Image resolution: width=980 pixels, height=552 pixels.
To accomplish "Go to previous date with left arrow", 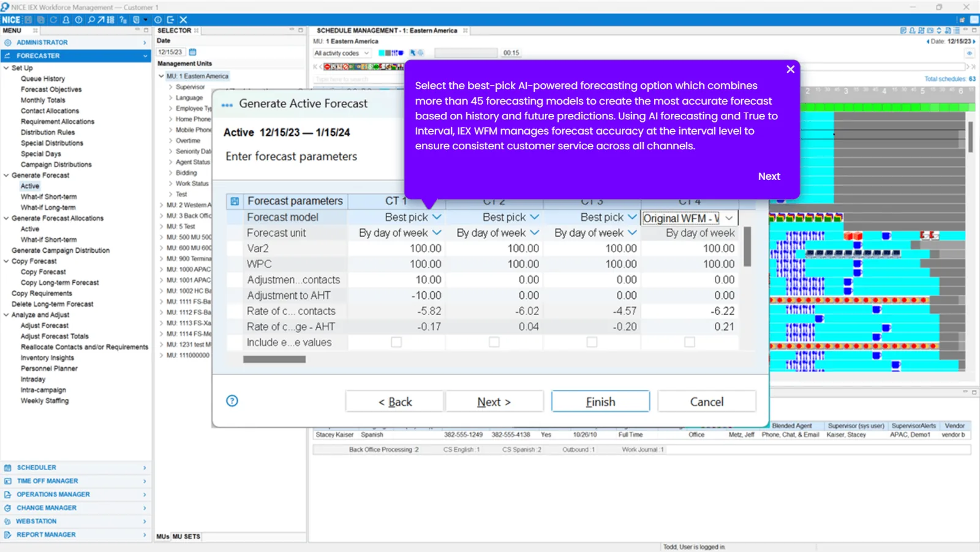I will (928, 42).
